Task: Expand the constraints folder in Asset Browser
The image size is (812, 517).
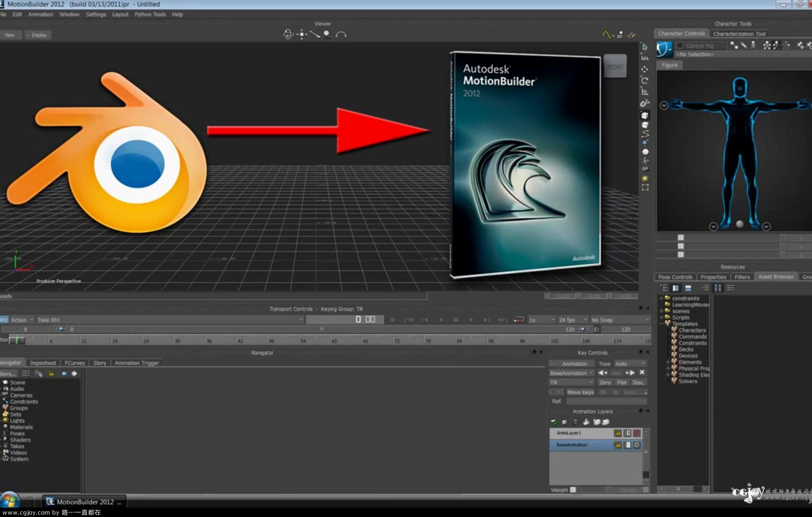Action: [662, 298]
